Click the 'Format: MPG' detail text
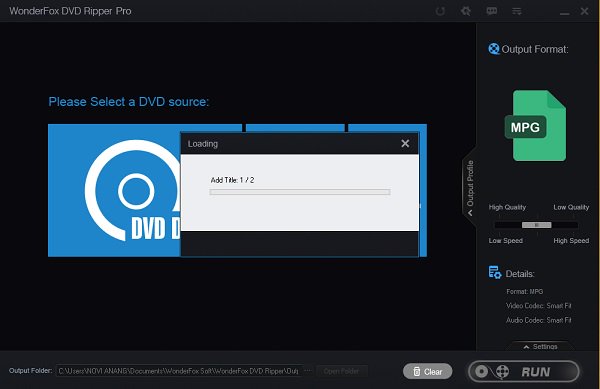 point(525,291)
